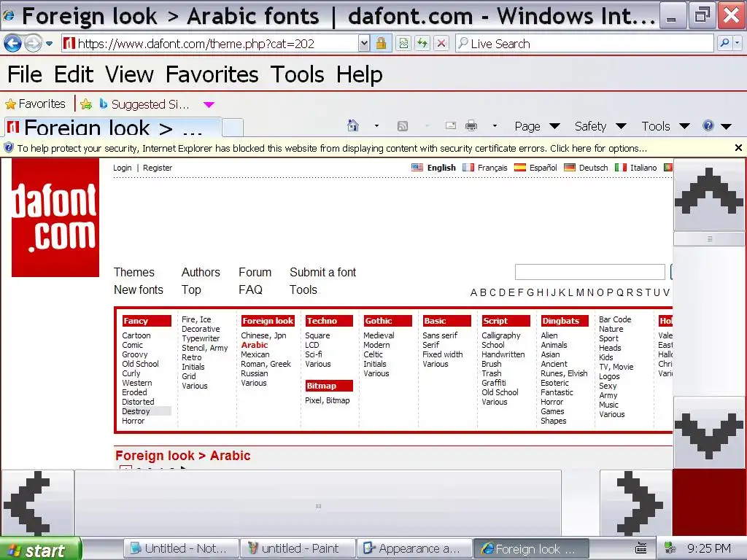Switch to Deutsch with German flag
This screenshot has width=747, height=560.
point(586,168)
